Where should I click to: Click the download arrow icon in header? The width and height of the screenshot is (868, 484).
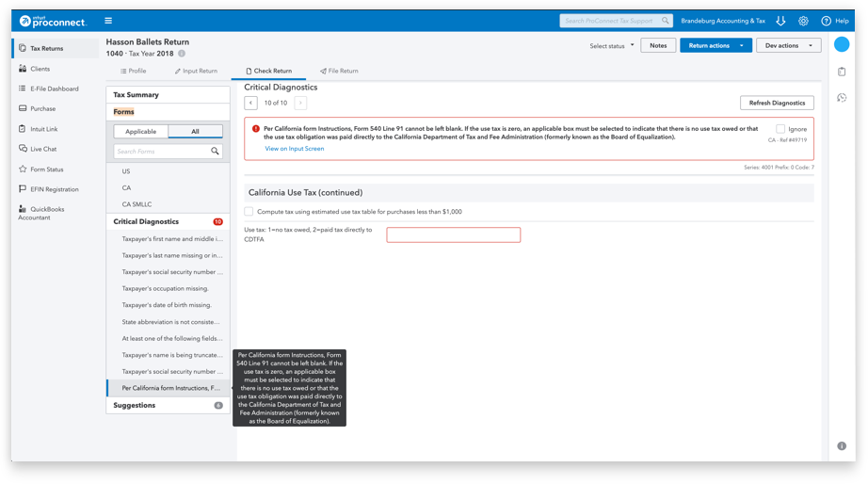780,21
